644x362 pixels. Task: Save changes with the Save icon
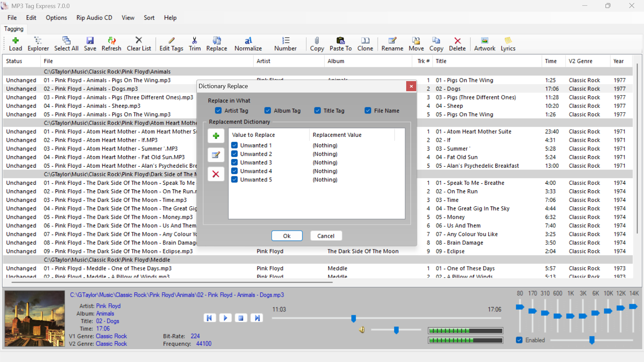[90, 44]
